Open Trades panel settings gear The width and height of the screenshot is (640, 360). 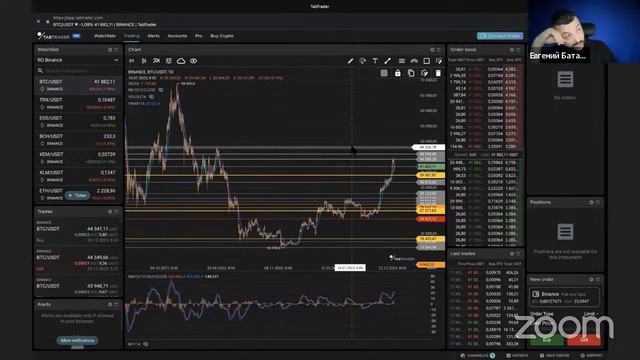110,211
